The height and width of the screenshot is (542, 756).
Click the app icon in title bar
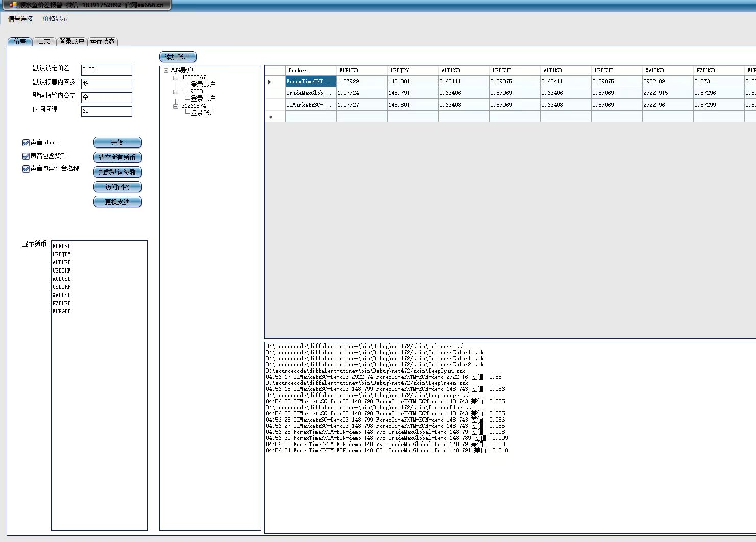pos(13,5)
